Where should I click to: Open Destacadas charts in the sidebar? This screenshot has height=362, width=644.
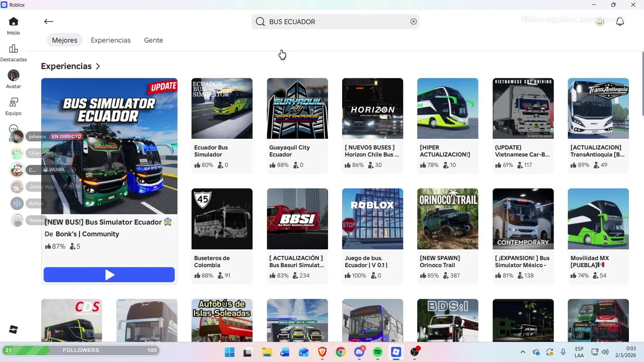(x=14, y=53)
